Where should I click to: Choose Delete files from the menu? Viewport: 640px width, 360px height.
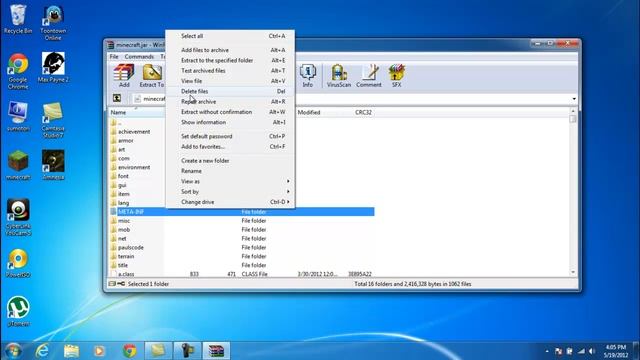tap(231, 91)
